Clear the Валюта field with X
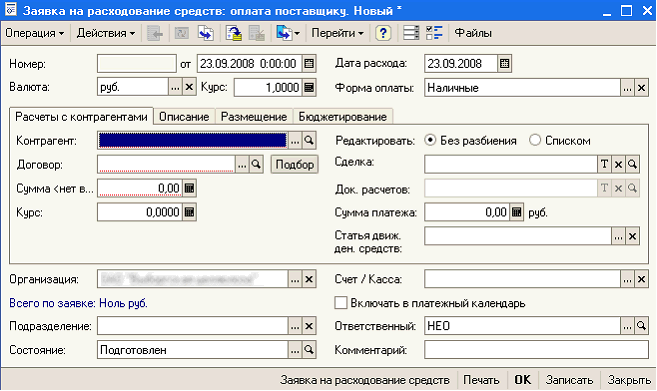Screen dimensions: 657x391 pyautogui.click(x=189, y=88)
